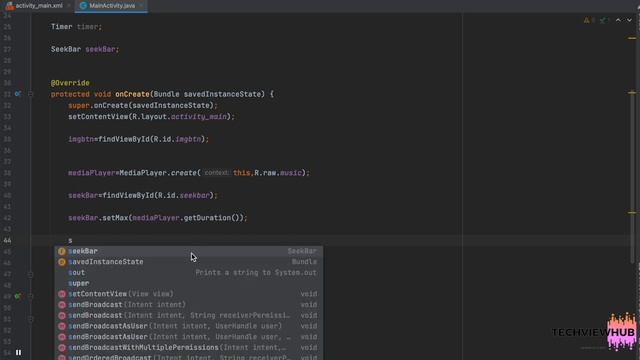Click line number 44 in the gutter
Screen dimensions: 640x360
tap(8, 240)
